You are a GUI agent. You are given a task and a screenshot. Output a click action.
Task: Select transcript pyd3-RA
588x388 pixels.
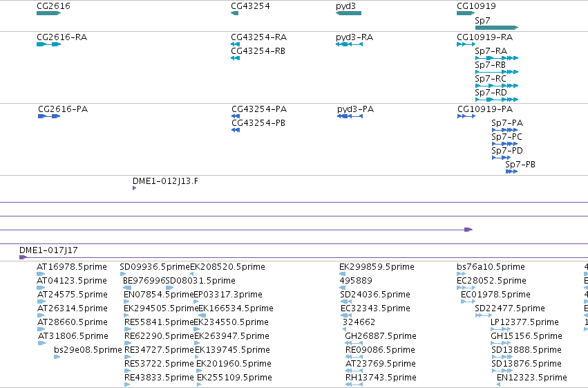349,44
